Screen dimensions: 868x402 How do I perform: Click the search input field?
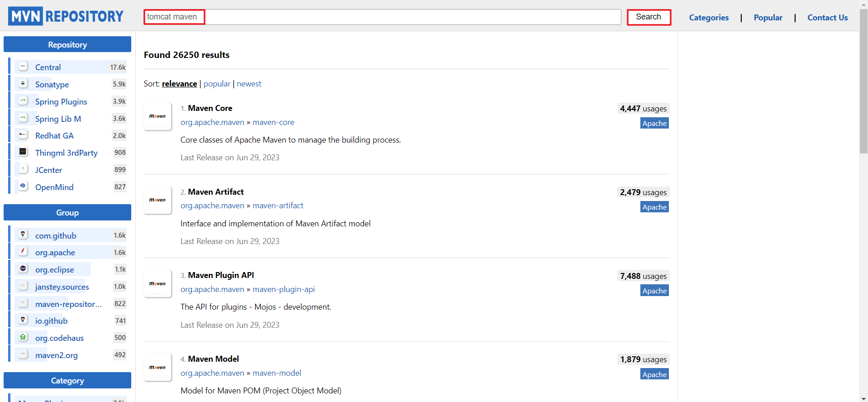pyautogui.click(x=382, y=17)
